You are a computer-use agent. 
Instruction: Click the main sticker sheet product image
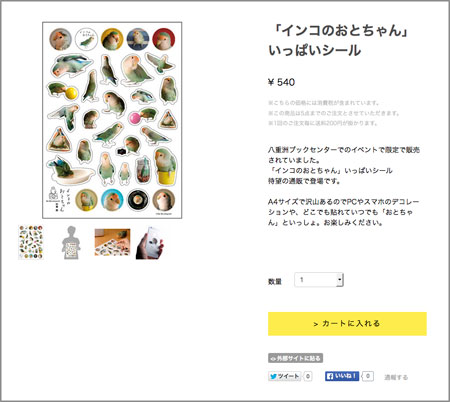click(112, 120)
